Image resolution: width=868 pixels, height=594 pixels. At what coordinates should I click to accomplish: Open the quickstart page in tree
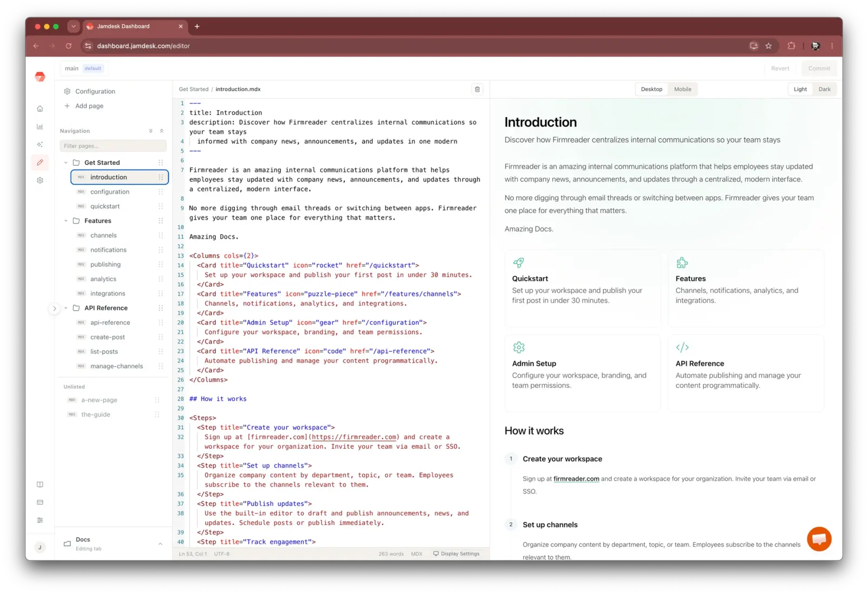(x=120, y=207)
